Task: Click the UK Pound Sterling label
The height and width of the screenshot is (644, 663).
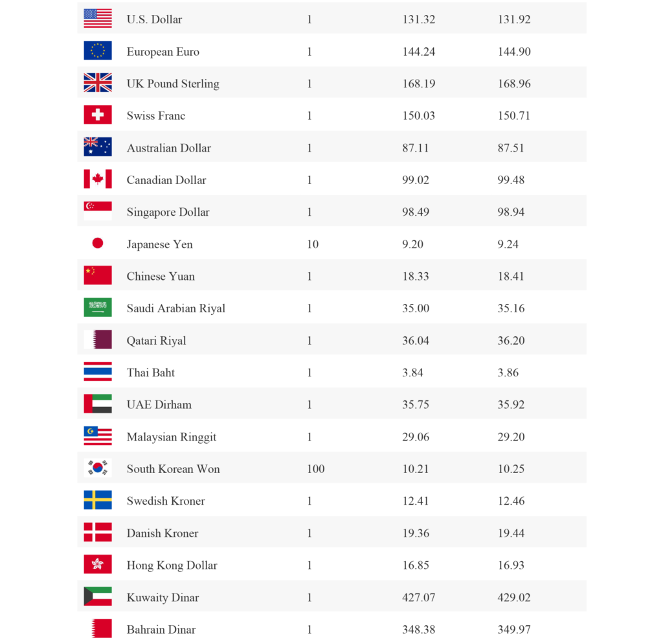Action: (x=173, y=84)
